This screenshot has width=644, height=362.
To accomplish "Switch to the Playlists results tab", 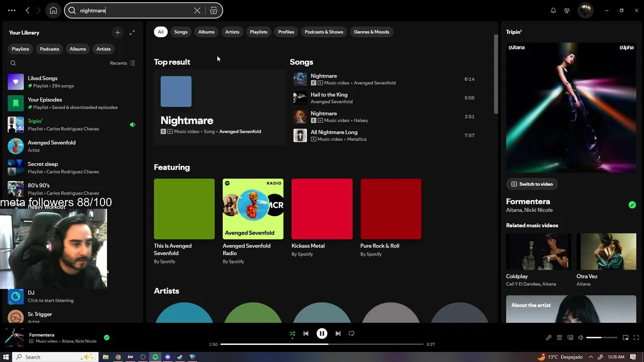I will [259, 32].
